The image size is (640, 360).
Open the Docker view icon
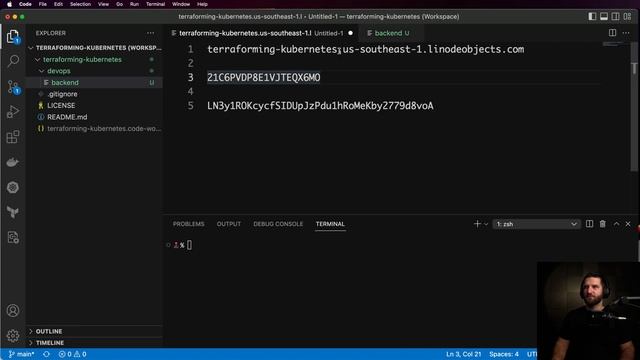(x=13, y=162)
